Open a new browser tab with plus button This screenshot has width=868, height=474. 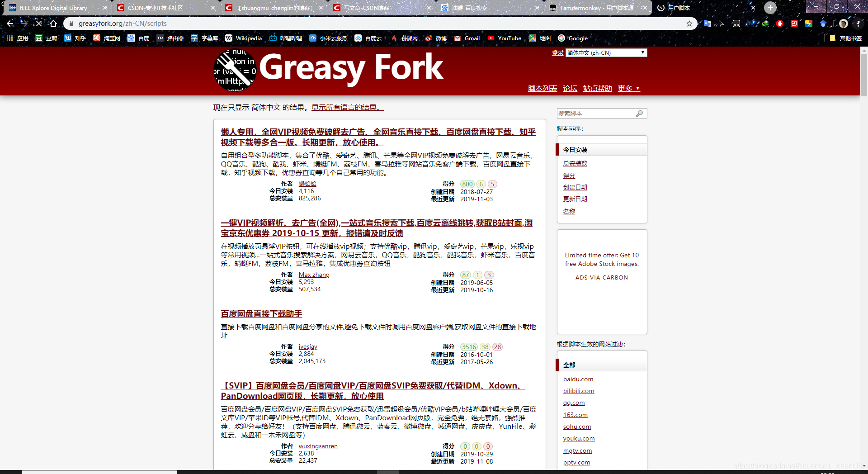tap(770, 8)
